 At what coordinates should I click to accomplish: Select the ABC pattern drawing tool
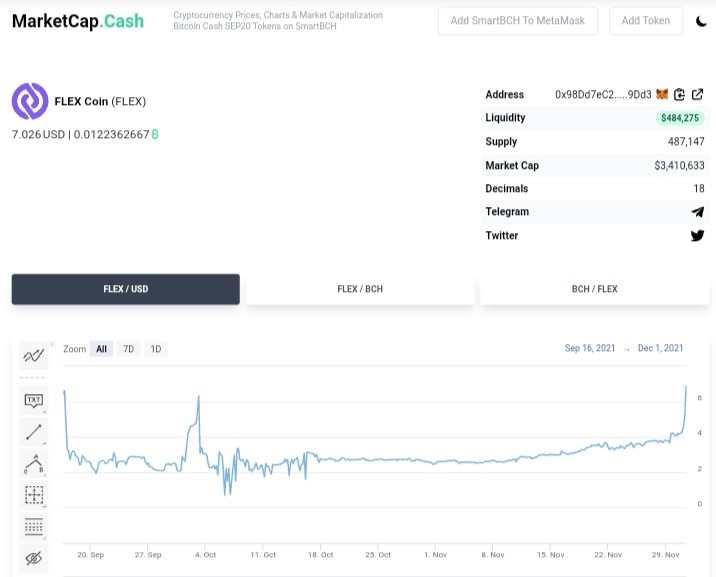tap(34, 463)
